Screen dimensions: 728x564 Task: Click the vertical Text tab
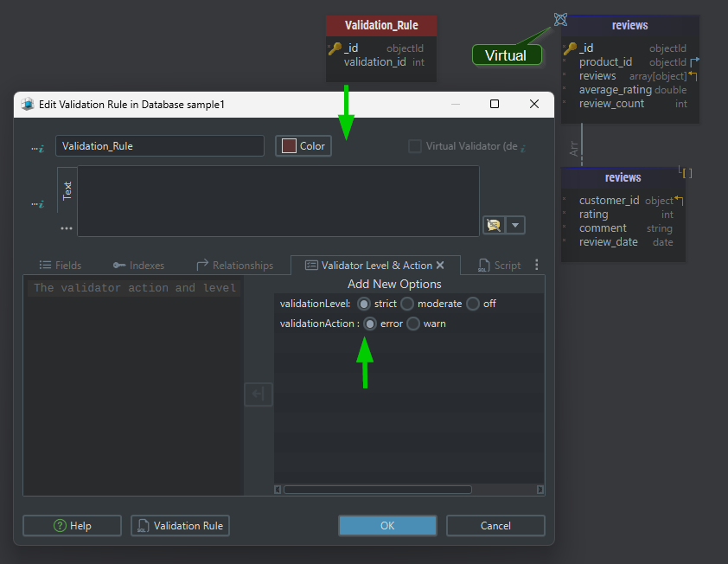point(67,190)
